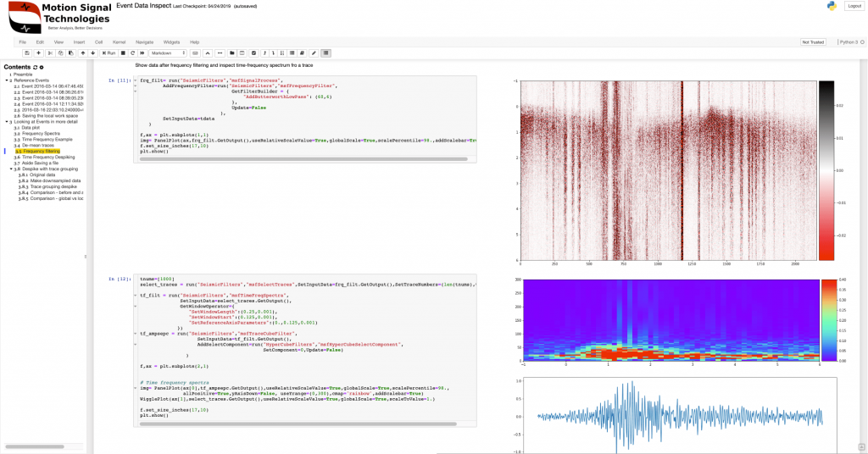Insert a cell below with the plus icon
The height and width of the screenshot is (454, 868).
click(x=39, y=53)
